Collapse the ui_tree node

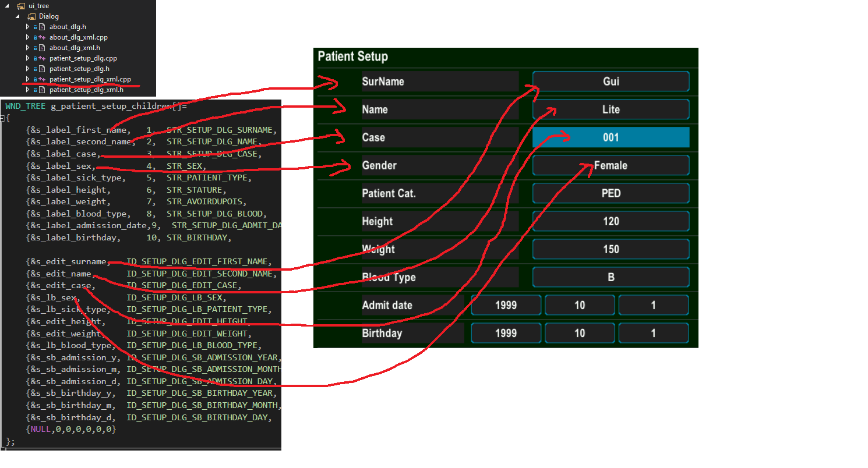tap(6, 6)
